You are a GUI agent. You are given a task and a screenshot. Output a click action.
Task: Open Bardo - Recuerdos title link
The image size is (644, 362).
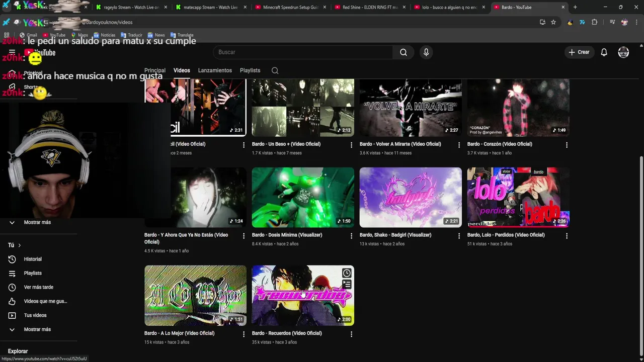coord(287,333)
